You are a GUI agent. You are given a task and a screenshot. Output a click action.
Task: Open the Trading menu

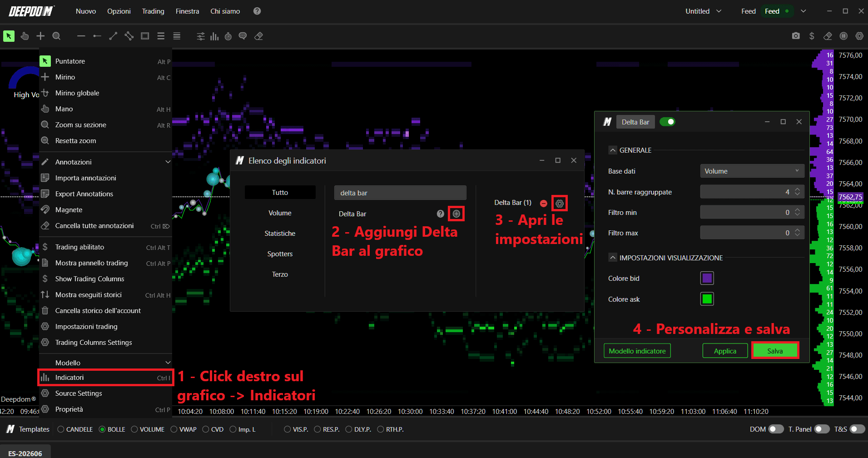[x=153, y=11]
